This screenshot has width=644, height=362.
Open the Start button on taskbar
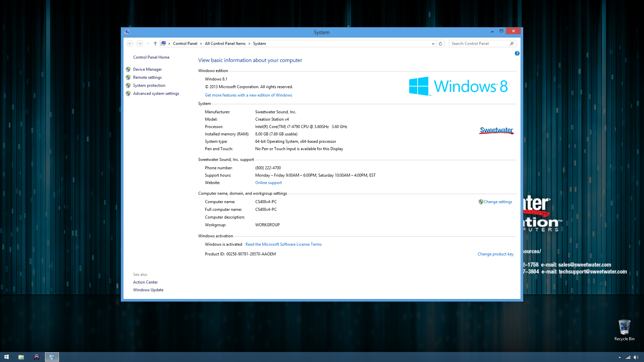click(6, 357)
